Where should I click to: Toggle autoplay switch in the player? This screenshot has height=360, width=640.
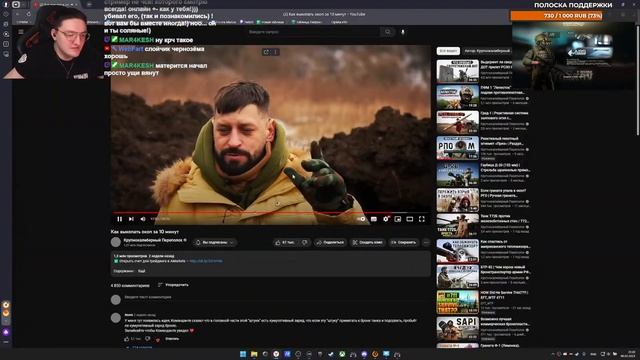pos(362,219)
